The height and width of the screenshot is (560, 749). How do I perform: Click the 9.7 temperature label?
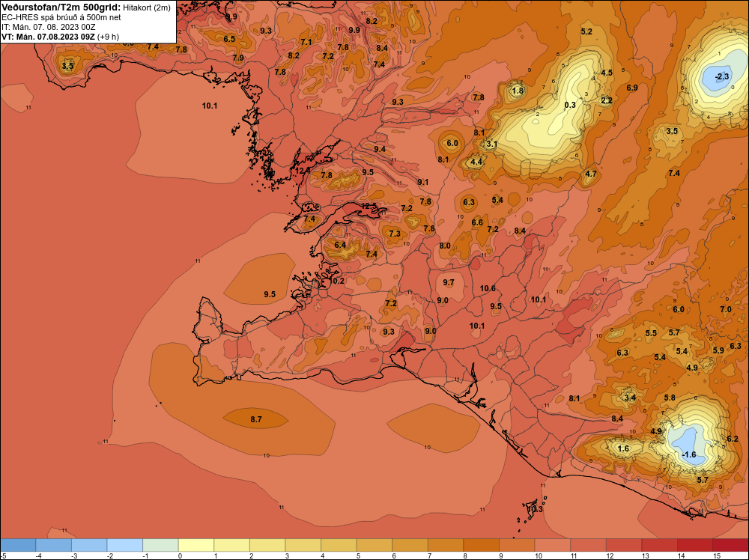click(449, 282)
